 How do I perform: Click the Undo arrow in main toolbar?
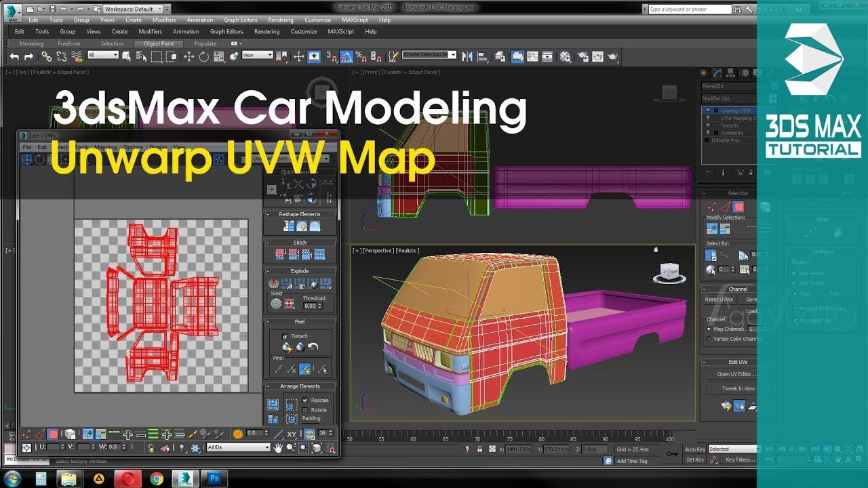pyautogui.click(x=14, y=56)
